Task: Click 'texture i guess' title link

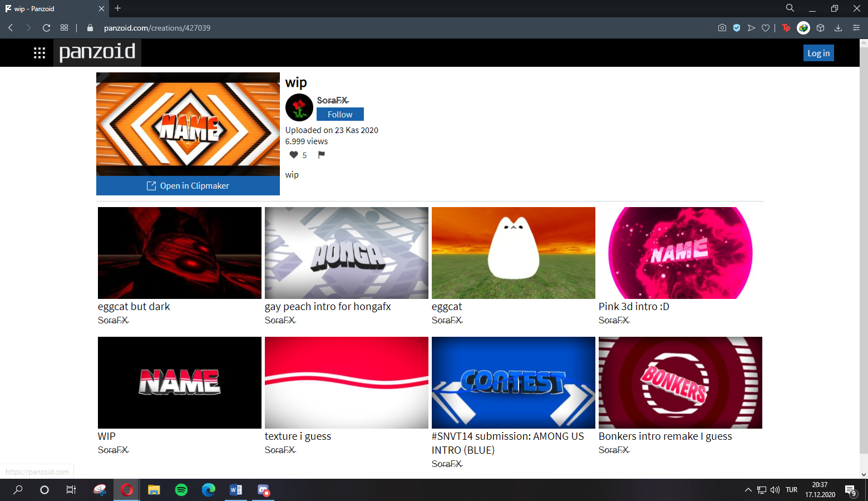Action: tap(298, 436)
